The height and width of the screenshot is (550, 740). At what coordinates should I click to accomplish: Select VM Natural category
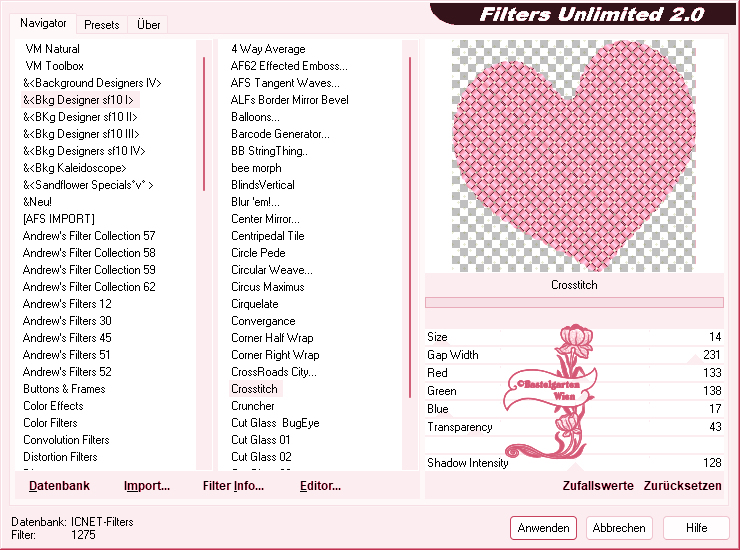52,49
